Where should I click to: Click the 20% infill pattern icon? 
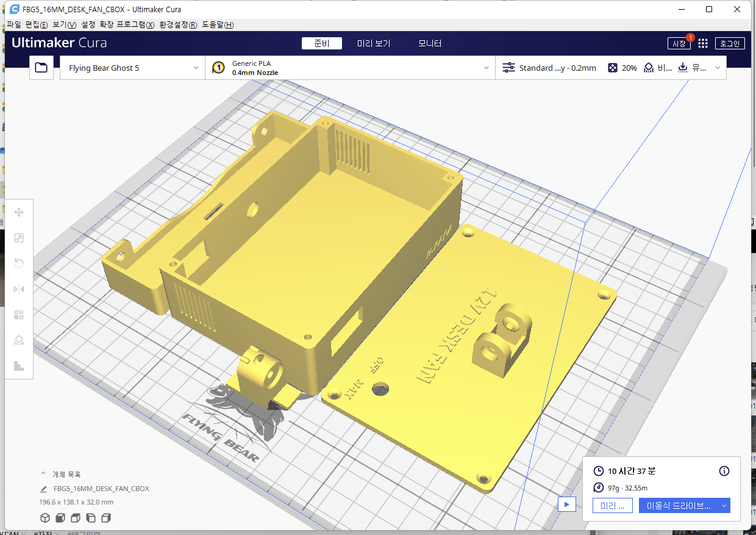[x=612, y=68]
